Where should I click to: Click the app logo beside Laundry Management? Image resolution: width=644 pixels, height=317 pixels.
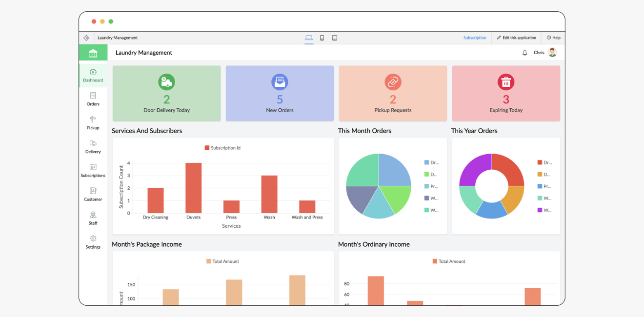(x=86, y=38)
